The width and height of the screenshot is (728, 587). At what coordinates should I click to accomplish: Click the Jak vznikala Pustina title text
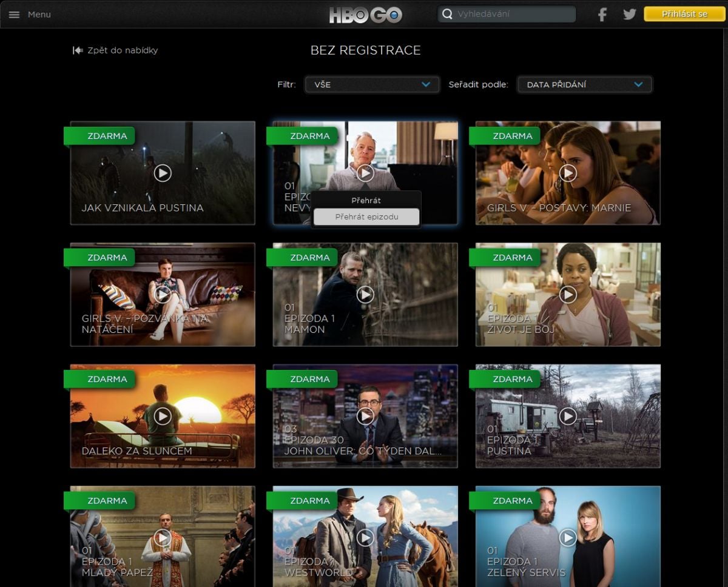point(143,208)
